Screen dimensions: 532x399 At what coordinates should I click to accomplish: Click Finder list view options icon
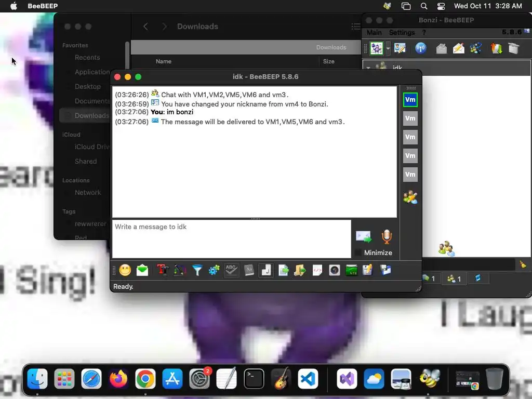coord(355,26)
